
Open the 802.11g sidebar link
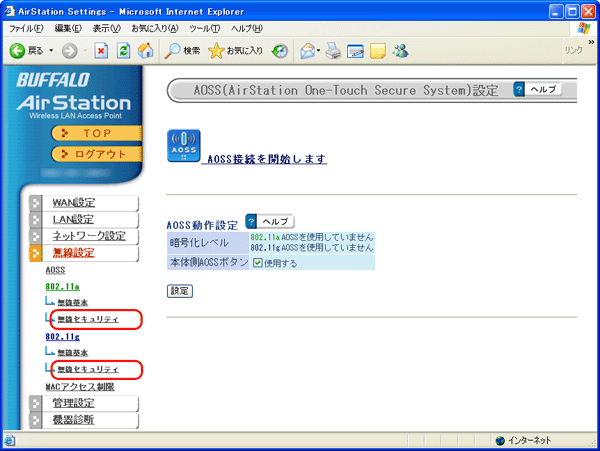pyautogui.click(x=62, y=337)
